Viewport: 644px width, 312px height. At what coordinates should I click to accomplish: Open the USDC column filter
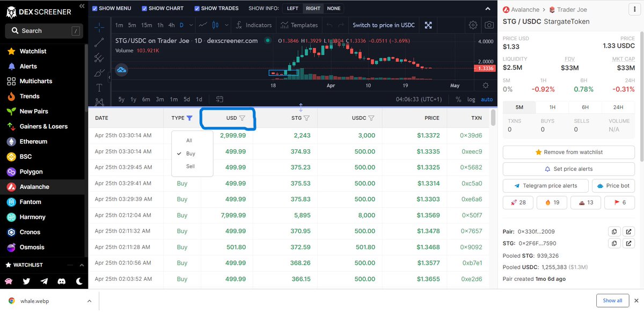(x=371, y=118)
